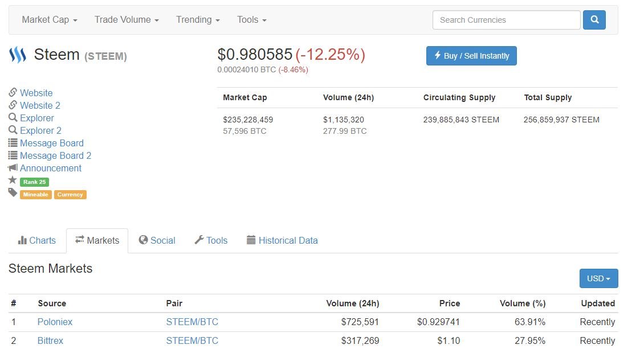Viewport: 644px width, 349px height.
Task: Switch to the Charts tab
Action: click(37, 240)
